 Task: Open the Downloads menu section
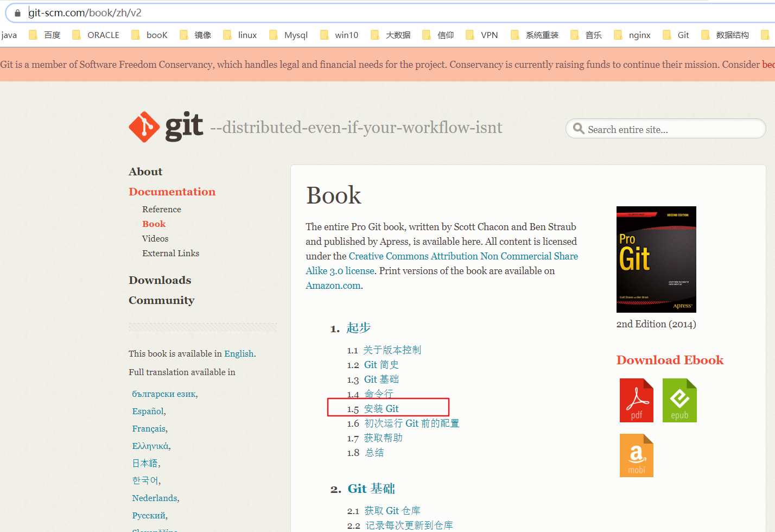[x=160, y=280]
